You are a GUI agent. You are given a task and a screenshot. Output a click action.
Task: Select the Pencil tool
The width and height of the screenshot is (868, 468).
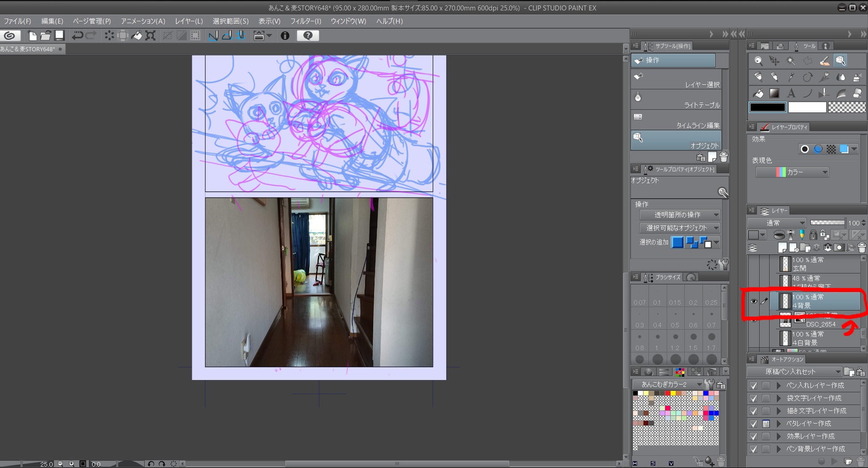tap(774, 77)
